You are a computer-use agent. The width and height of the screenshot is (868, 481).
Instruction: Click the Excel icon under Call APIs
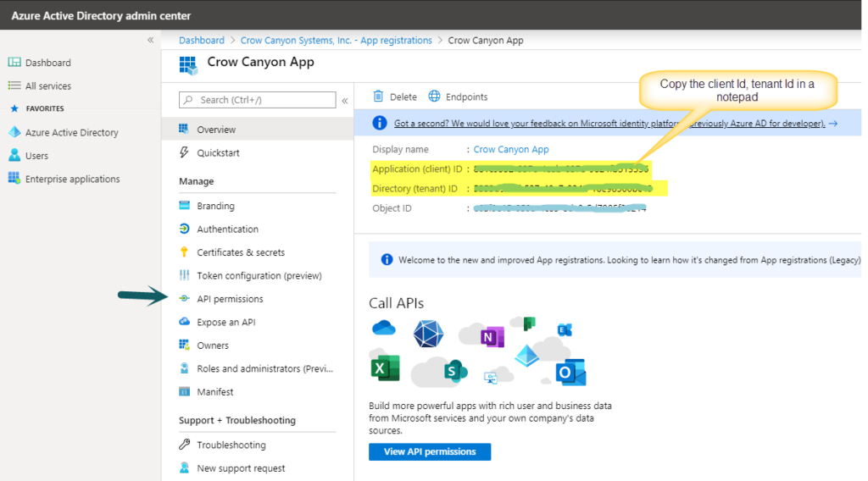coord(386,368)
